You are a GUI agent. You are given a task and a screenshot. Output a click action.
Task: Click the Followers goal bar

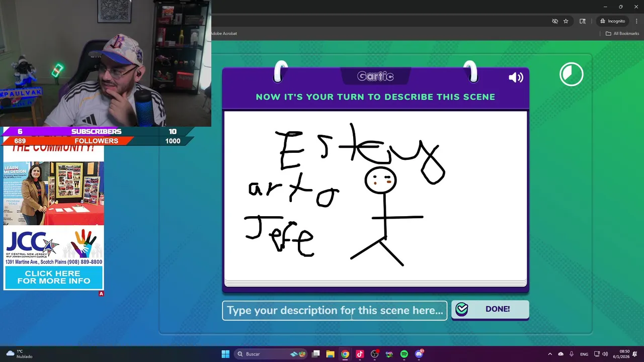tap(96, 141)
